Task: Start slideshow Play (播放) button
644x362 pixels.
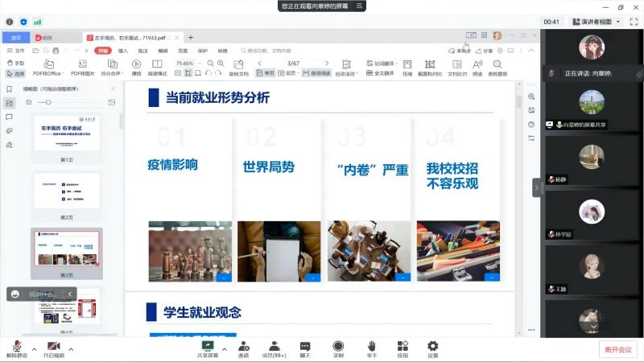Action: (136, 68)
